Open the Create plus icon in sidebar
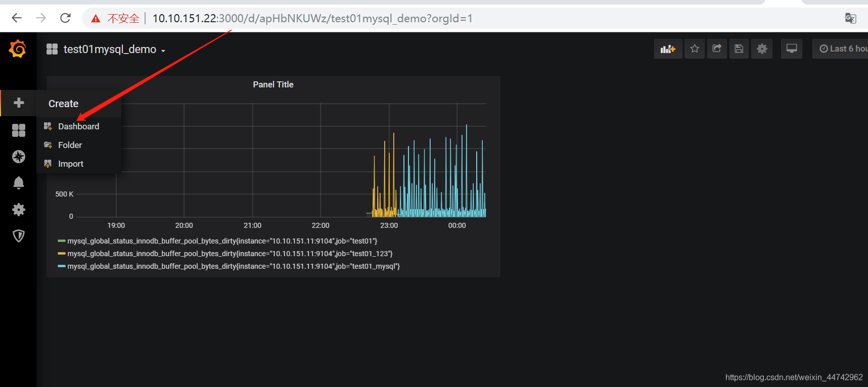The height and width of the screenshot is (387, 868). (x=19, y=103)
